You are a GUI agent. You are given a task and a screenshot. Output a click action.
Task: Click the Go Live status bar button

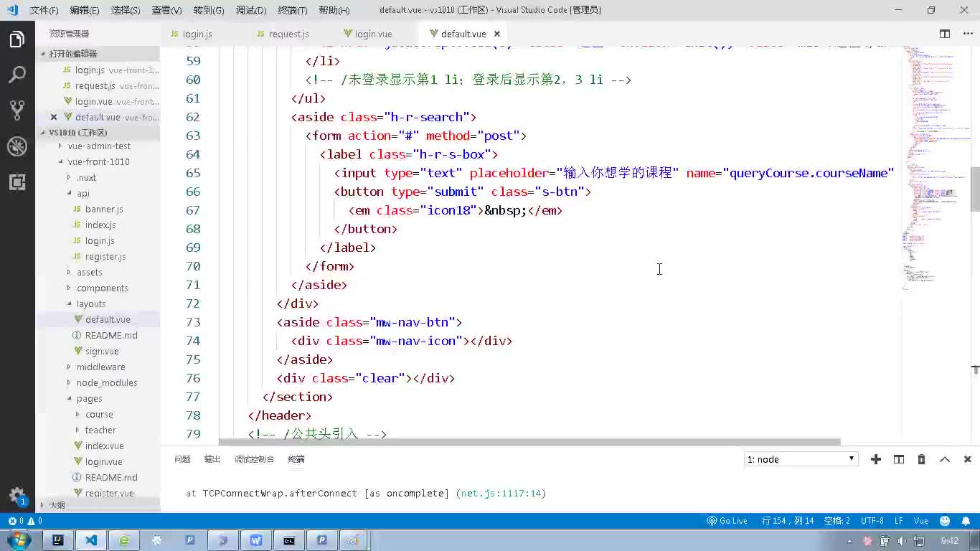[x=727, y=521]
